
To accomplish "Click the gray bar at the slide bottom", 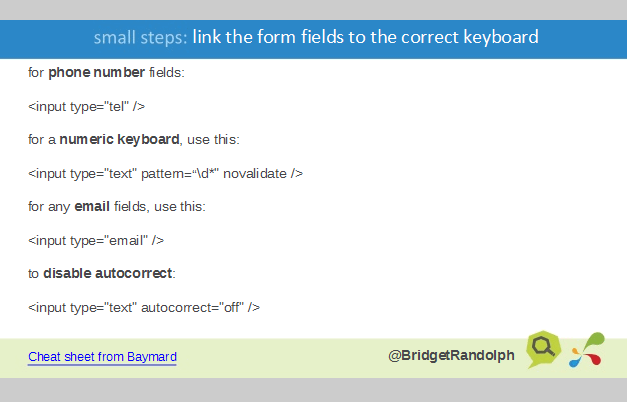I will 313,389.
